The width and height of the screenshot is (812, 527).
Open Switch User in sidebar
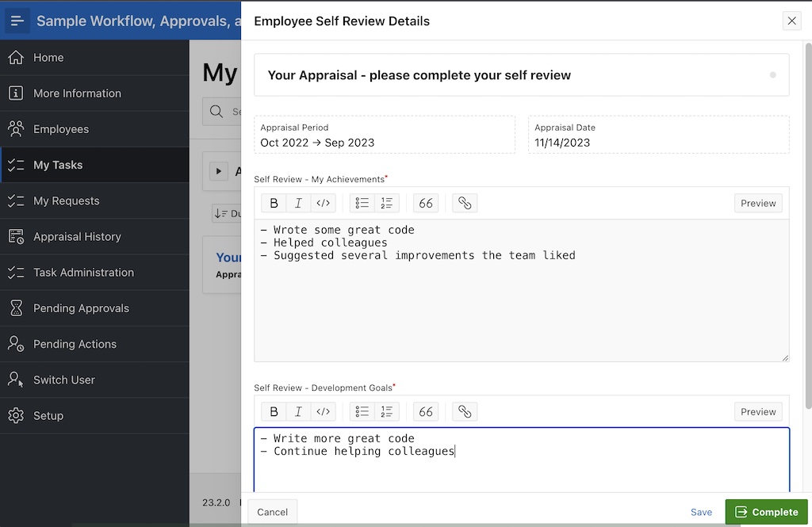pyautogui.click(x=63, y=380)
